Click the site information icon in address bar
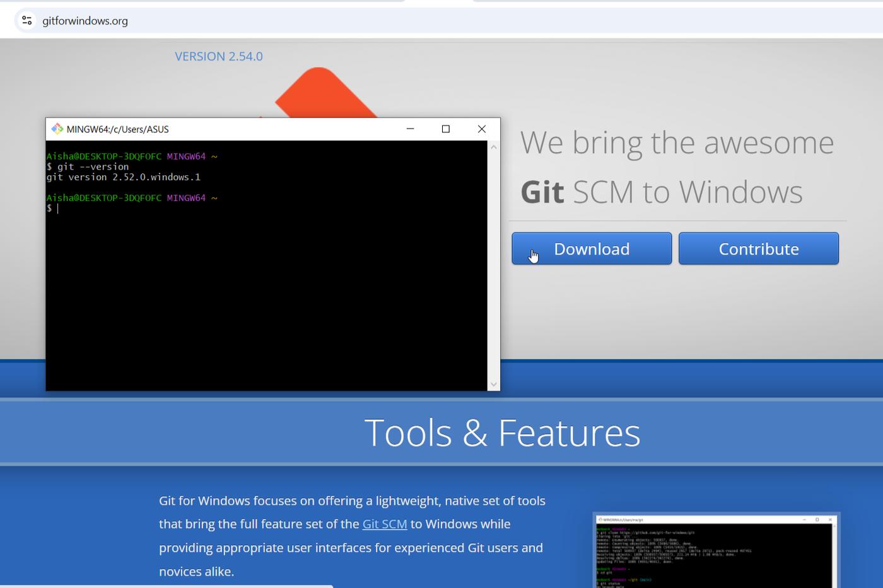883x588 pixels. 26,21
